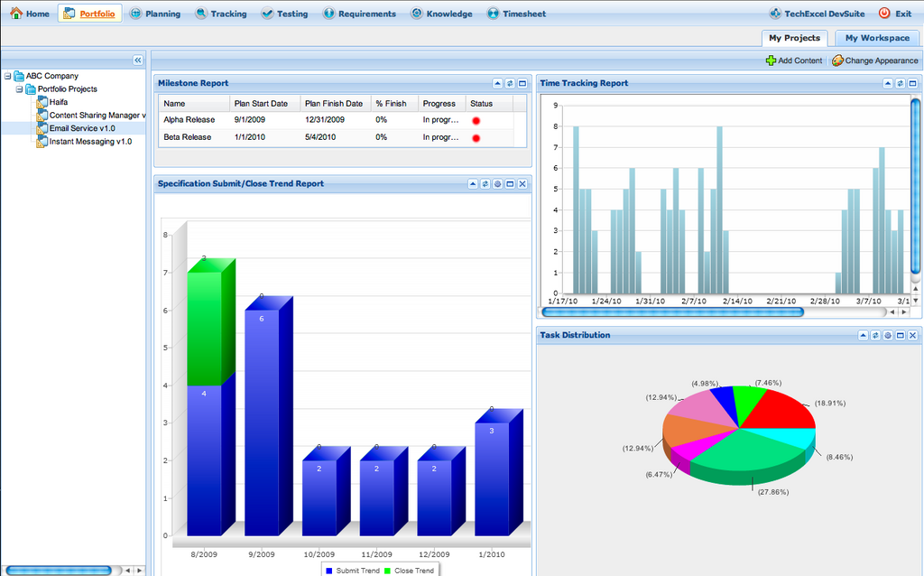The height and width of the screenshot is (576, 924).
Task: Click the Alpha Release red status indicator
Action: coord(476,121)
